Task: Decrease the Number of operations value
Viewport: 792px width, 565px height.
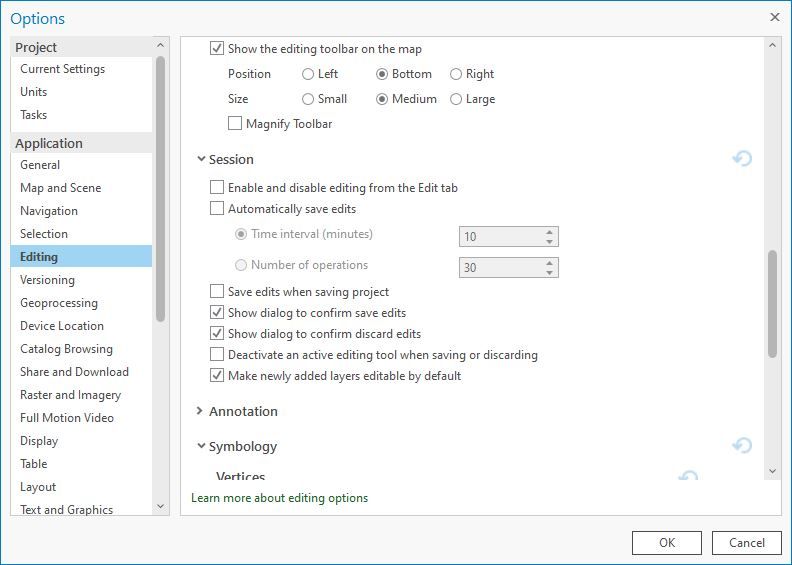Action: (x=550, y=273)
